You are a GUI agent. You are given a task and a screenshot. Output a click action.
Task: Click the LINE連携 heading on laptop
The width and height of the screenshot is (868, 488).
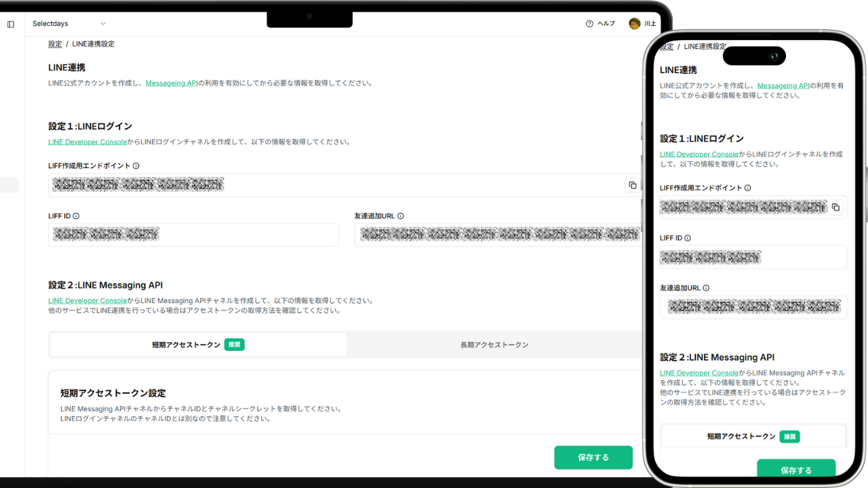(x=67, y=68)
